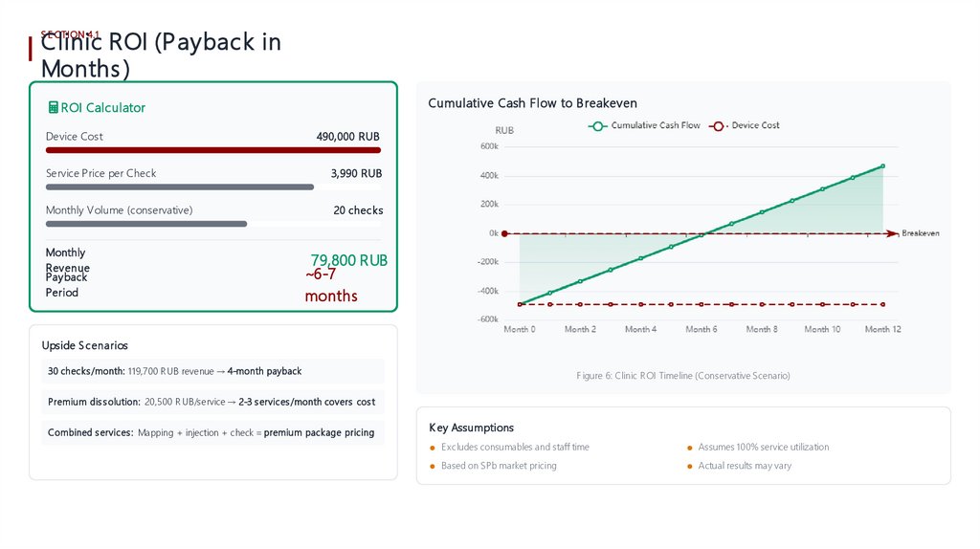
Task: Click the bullet beside 'Assumes 100% service utilization'
Action: (689, 448)
